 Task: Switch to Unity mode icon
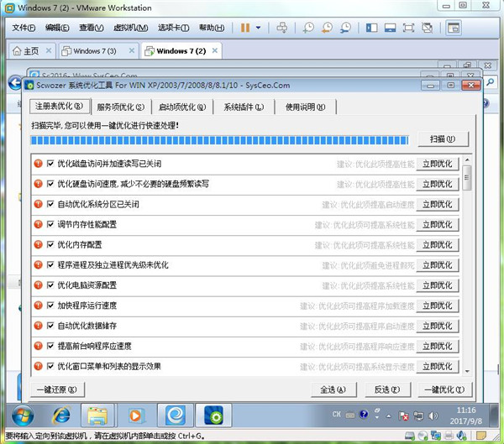(x=428, y=28)
